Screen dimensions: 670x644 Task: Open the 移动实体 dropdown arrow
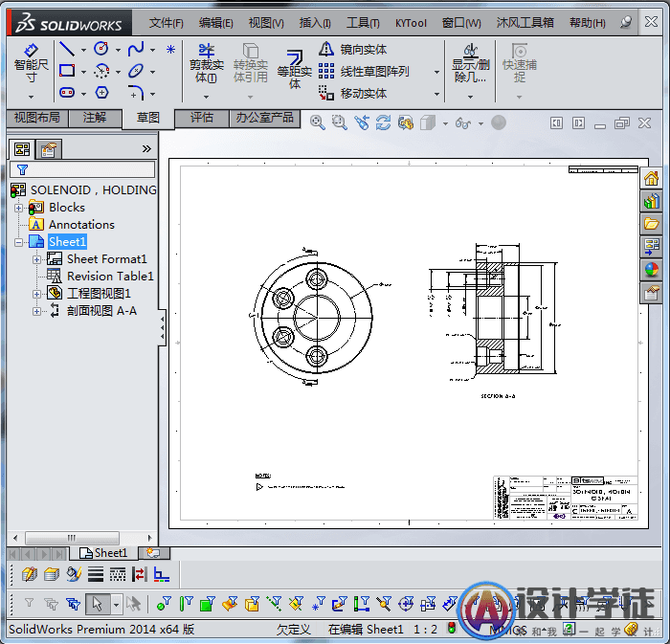click(x=436, y=94)
